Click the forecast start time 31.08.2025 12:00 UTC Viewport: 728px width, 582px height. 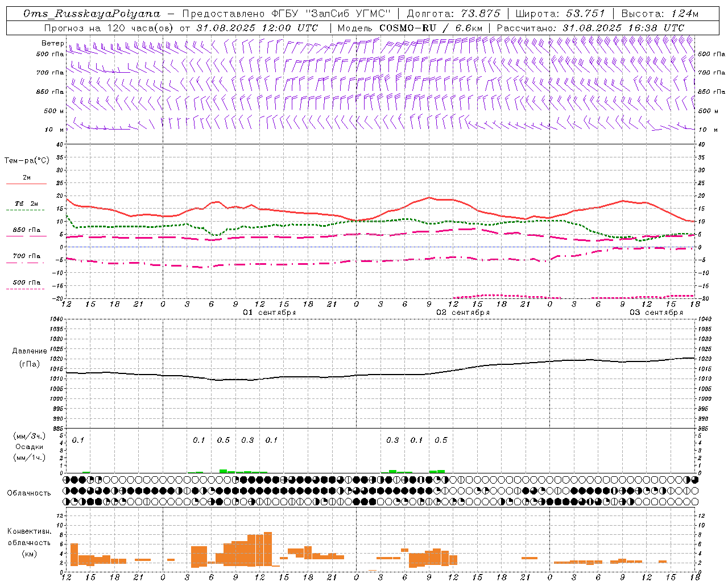point(257,28)
